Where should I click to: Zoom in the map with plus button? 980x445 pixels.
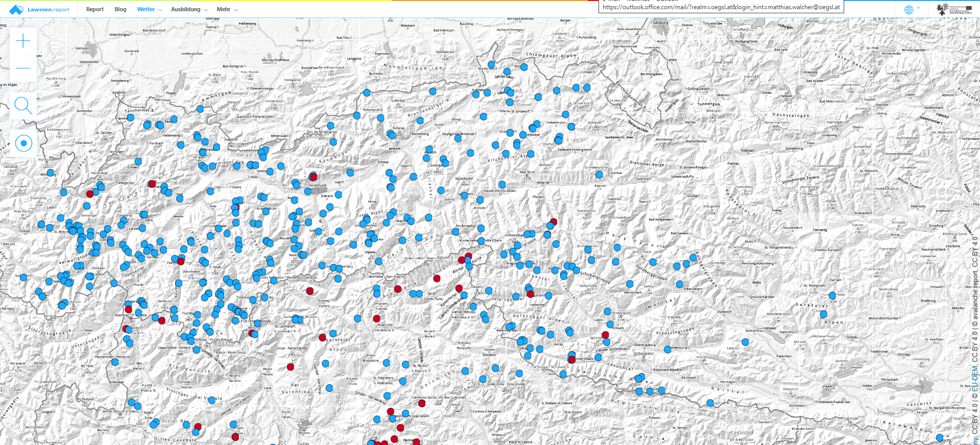23,41
